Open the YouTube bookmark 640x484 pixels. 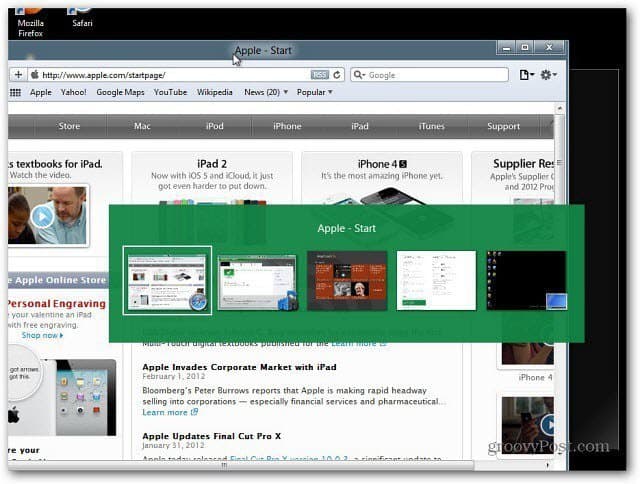click(170, 92)
